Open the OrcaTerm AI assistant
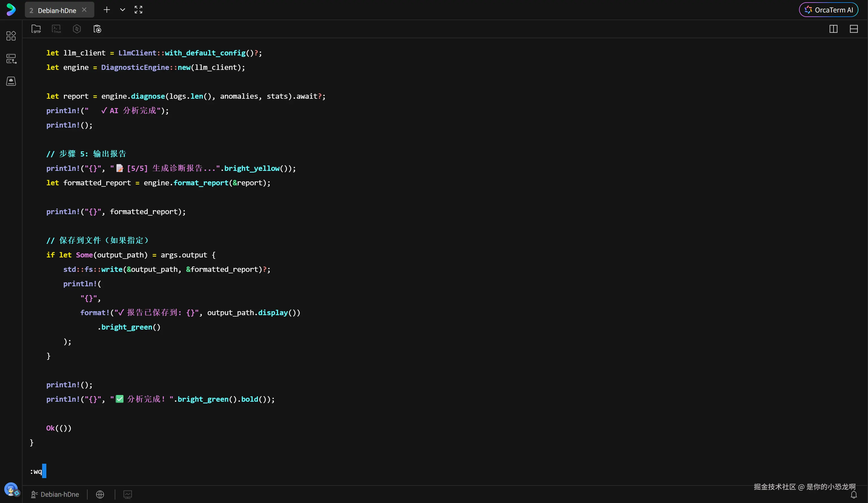The image size is (868, 503). click(828, 10)
